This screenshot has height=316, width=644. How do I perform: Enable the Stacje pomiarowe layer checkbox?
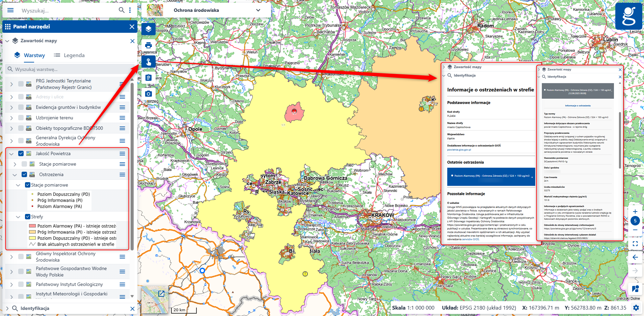(x=24, y=164)
